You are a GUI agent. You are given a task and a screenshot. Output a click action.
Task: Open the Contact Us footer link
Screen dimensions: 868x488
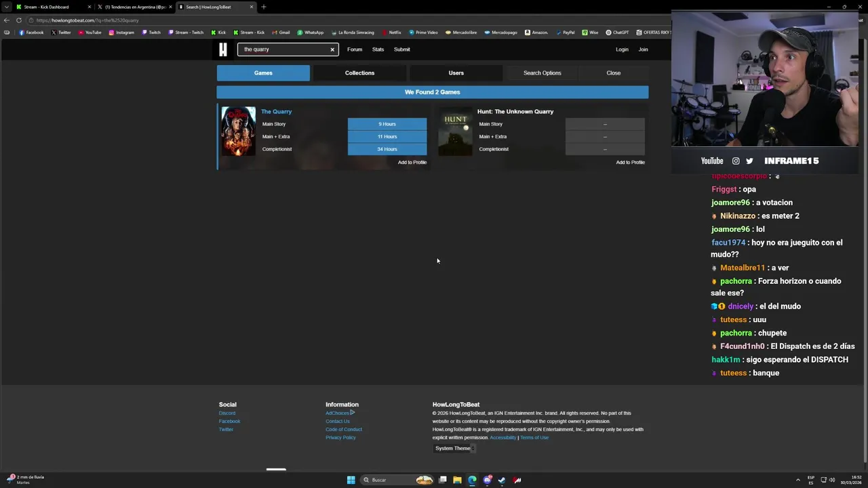coord(338,422)
